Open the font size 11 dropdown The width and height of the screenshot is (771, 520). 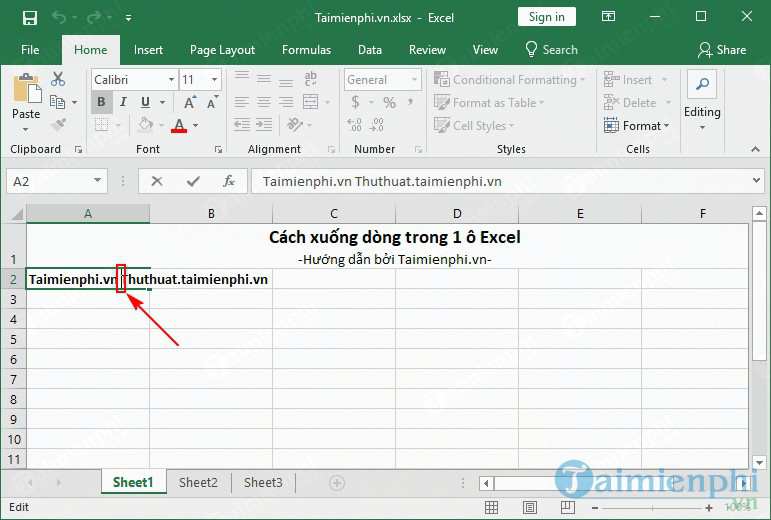[214, 80]
